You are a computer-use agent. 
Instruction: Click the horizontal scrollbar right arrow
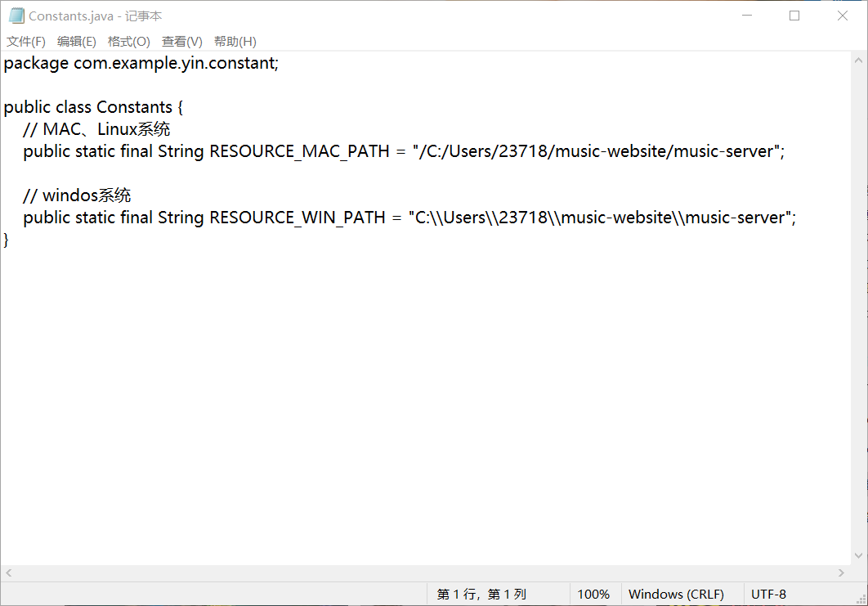click(x=841, y=572)
